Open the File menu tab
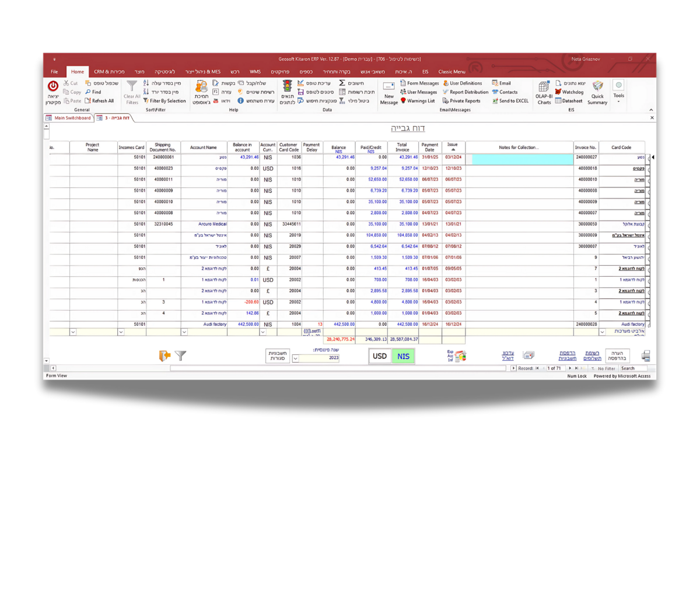 click(x=54, y=72)
